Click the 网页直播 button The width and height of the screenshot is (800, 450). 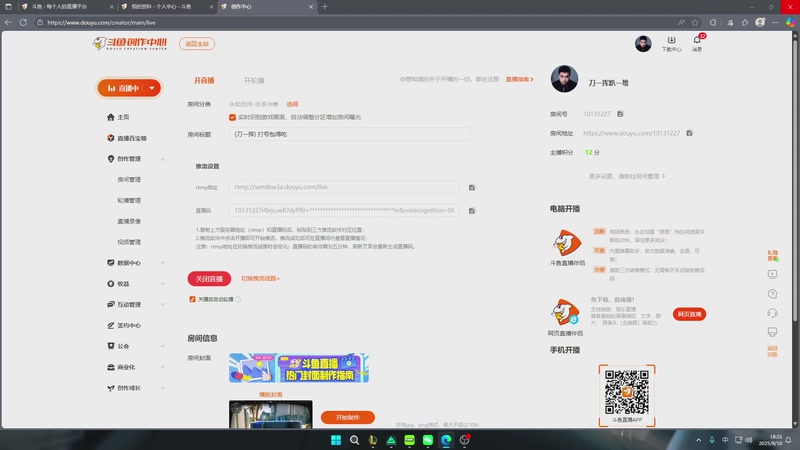click(x=689, y=314)
